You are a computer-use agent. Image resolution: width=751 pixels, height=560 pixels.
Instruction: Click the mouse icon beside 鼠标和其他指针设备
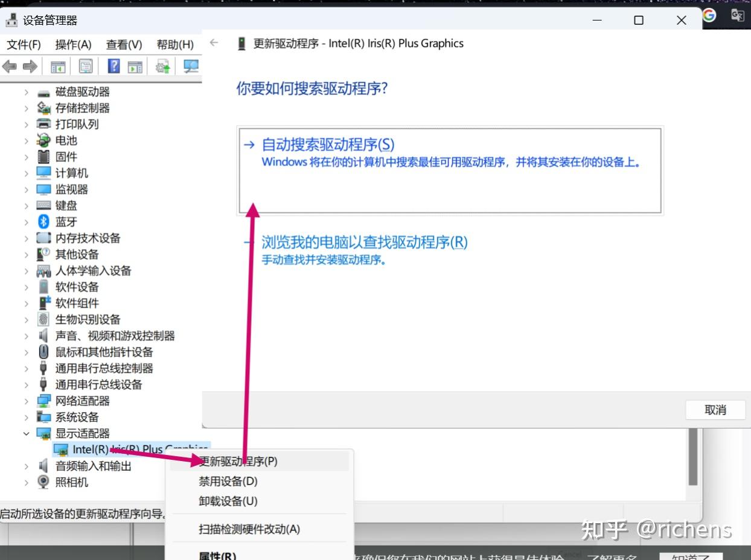click(x=43, y=352)
